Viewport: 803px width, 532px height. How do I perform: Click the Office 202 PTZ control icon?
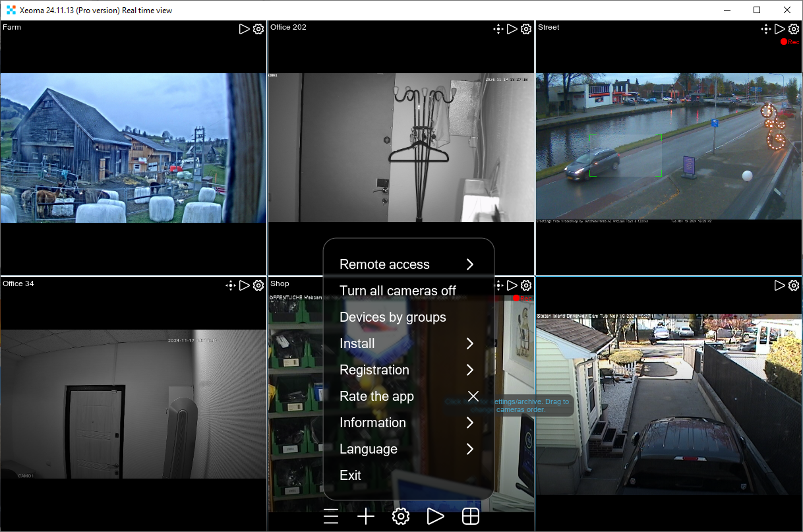[x=498, y=29]
